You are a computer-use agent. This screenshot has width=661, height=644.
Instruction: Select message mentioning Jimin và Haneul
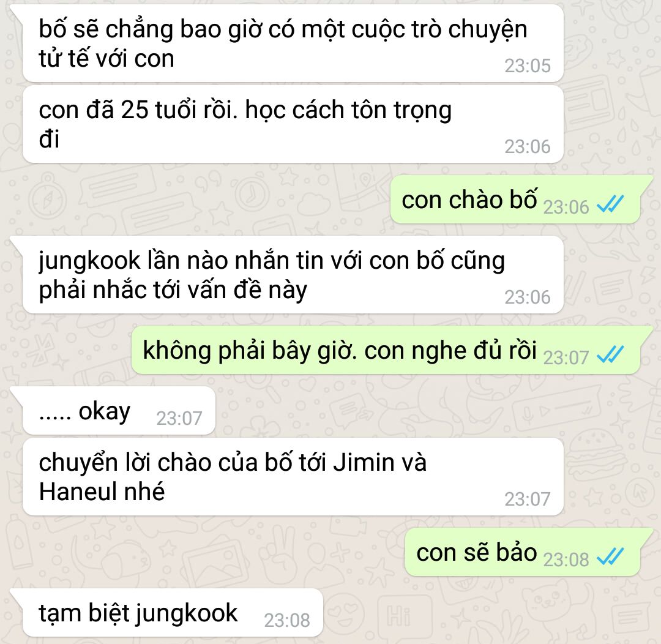tap(293, 476)
